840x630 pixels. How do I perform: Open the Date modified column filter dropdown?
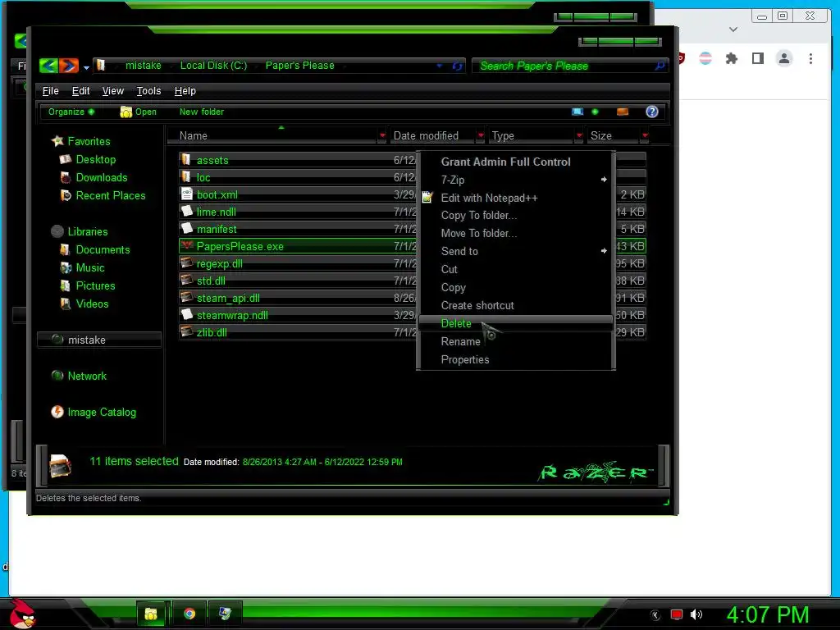click(481, 136)
